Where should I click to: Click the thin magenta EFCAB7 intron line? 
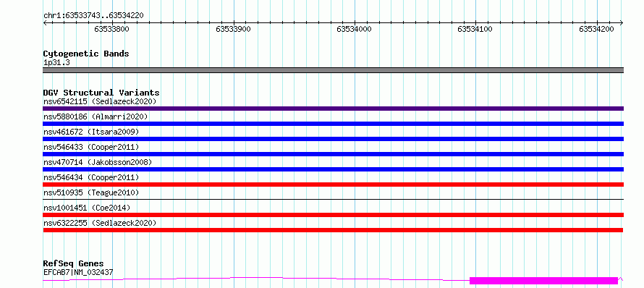tap(256, 279)
